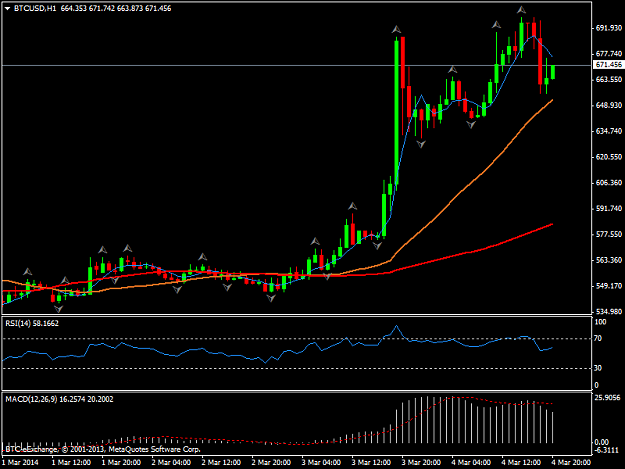Click the 577.550 price axis label

(x=609, y=234)
